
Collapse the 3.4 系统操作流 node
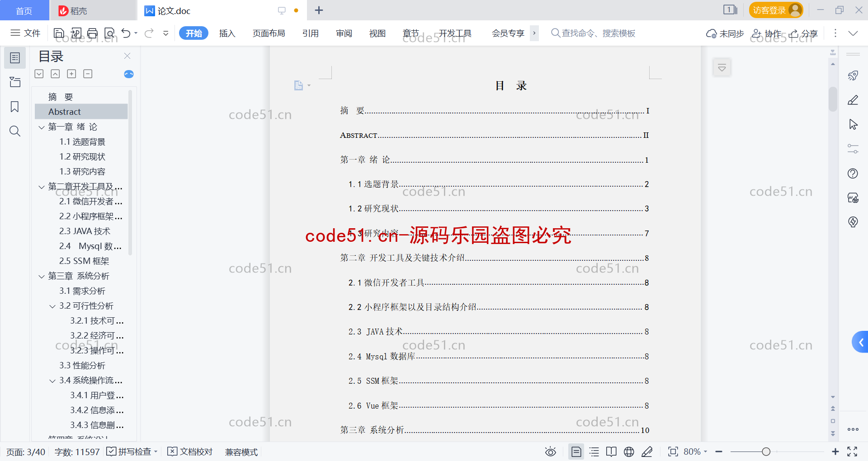click(52, 381)
